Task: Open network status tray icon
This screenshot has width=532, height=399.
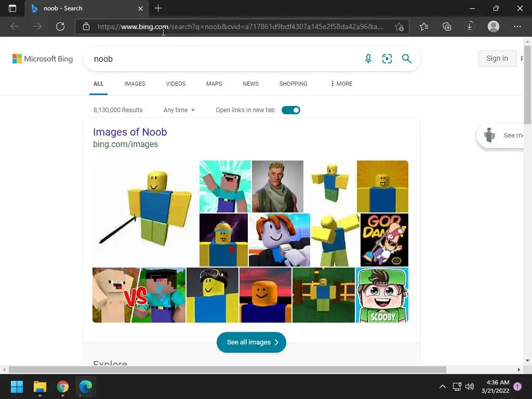Action: point(457,387)
